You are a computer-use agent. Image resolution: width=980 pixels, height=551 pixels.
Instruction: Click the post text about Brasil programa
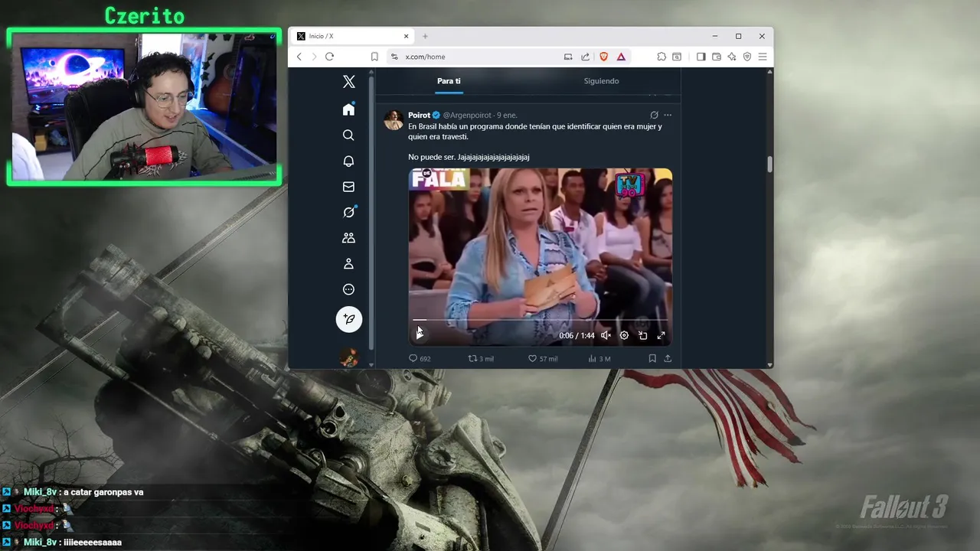(x=534, y=132)
